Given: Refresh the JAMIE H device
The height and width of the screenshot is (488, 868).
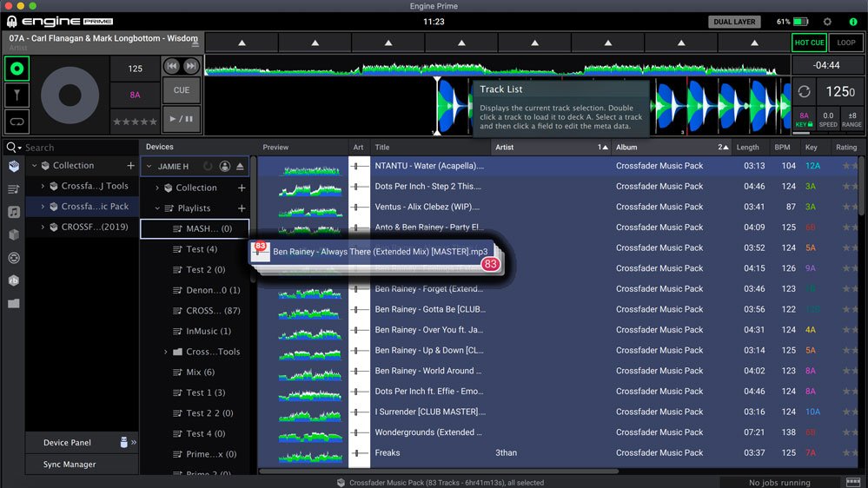Looking at the screenshot, I should click(x=208, y=166).
